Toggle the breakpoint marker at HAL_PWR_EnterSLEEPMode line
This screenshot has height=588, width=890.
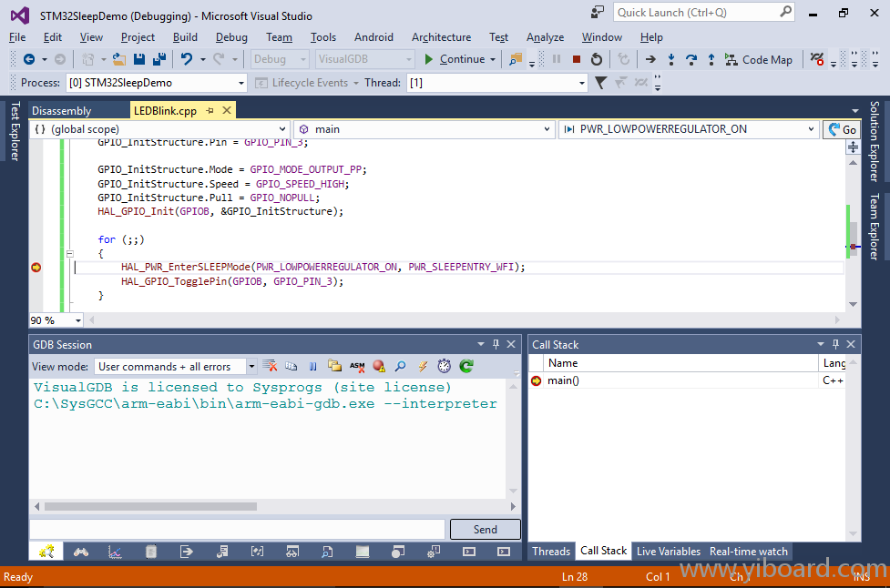click(x=36, y=268)
